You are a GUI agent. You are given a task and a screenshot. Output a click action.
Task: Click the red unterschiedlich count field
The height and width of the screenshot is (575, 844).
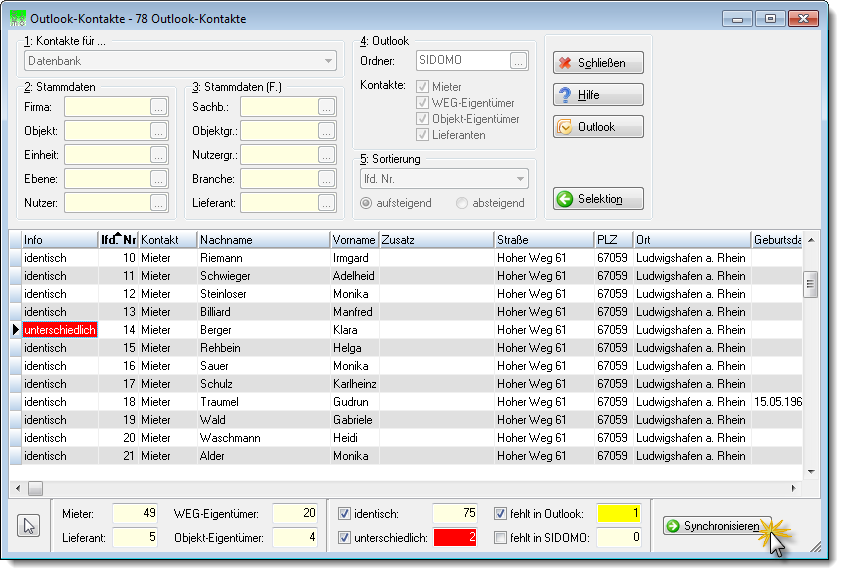(x=455, y=537)
